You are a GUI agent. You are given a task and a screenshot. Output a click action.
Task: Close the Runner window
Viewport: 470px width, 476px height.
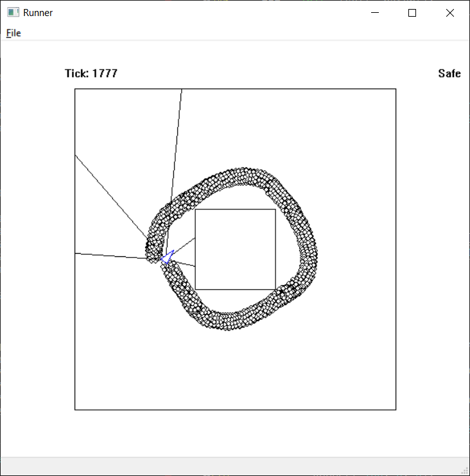click(x=450, y=13)
